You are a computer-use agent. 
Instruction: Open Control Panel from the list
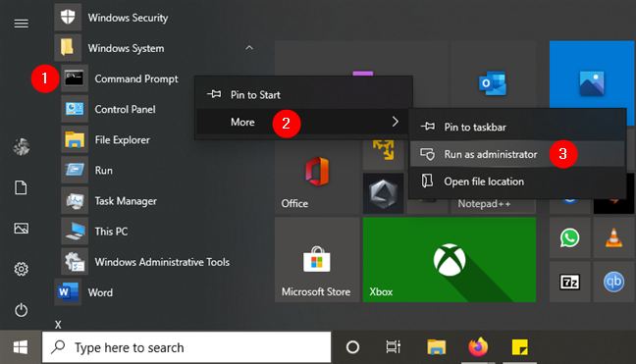click(x=108, y=110)
